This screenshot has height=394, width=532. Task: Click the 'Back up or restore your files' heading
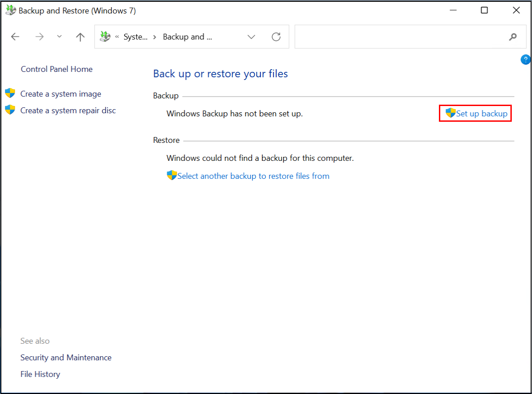[x=220, y=74]
